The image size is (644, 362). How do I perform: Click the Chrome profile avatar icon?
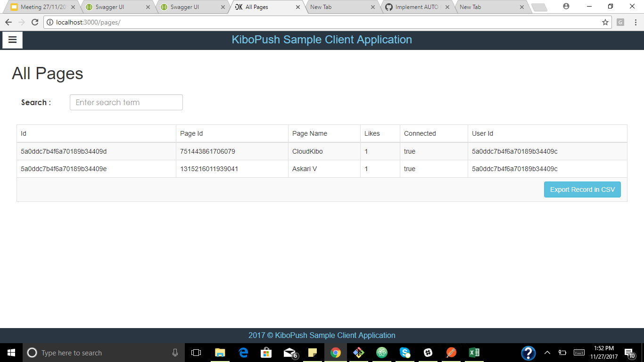point(566,7)
